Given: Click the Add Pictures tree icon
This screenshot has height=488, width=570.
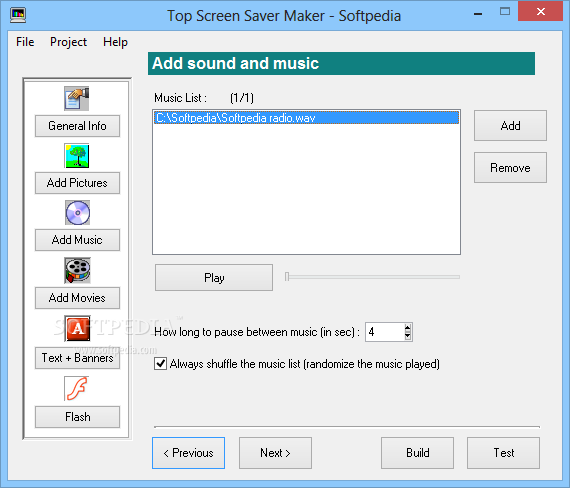Looking at the screenshot, I should (77, 156).
